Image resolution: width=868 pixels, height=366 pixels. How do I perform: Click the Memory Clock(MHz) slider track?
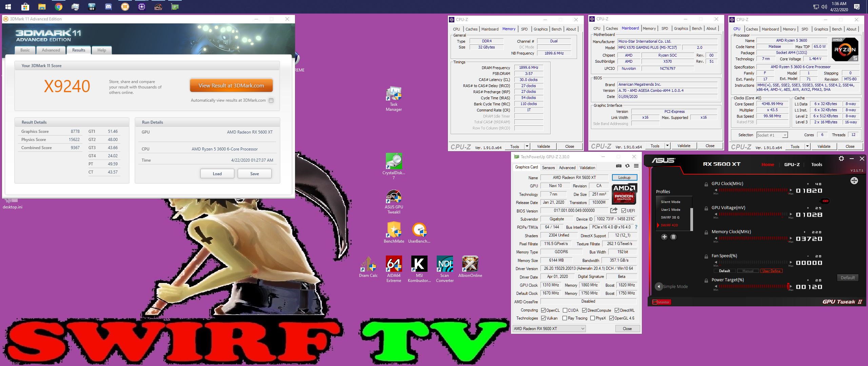tap(753, 239)
